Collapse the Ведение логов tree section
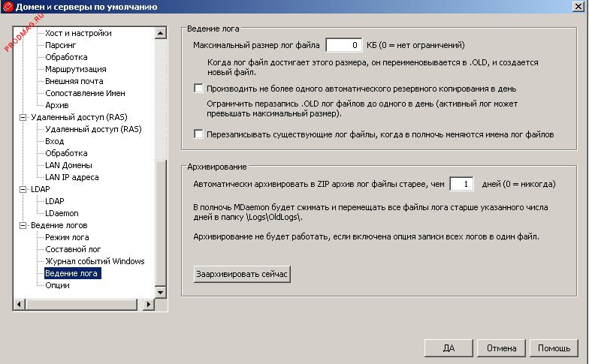 pos(23,225)
